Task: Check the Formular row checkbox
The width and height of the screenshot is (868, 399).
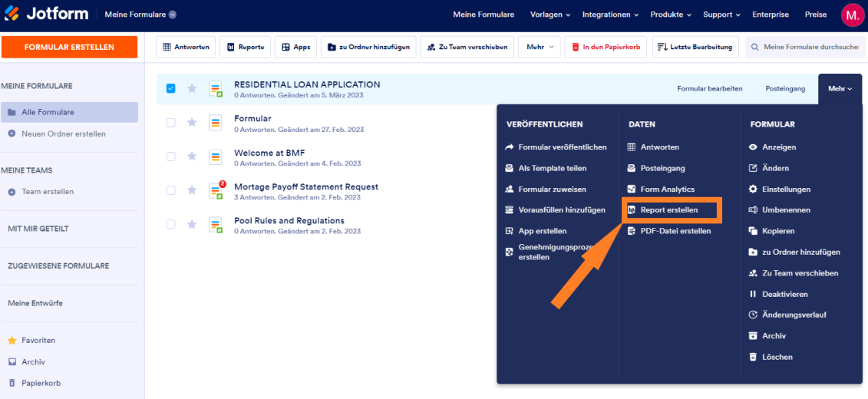Action: [171, 122]
